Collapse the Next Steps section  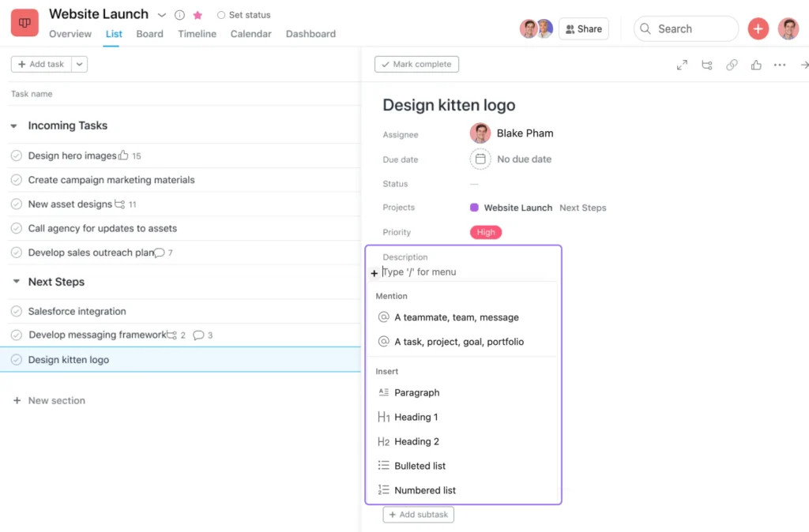(x=13, y=282)
